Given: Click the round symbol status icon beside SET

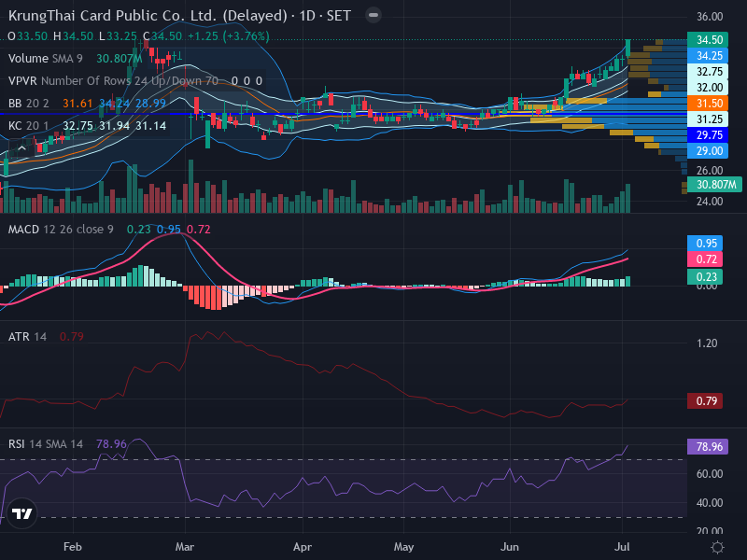Looking at the screenshot, I should point(373,15).
